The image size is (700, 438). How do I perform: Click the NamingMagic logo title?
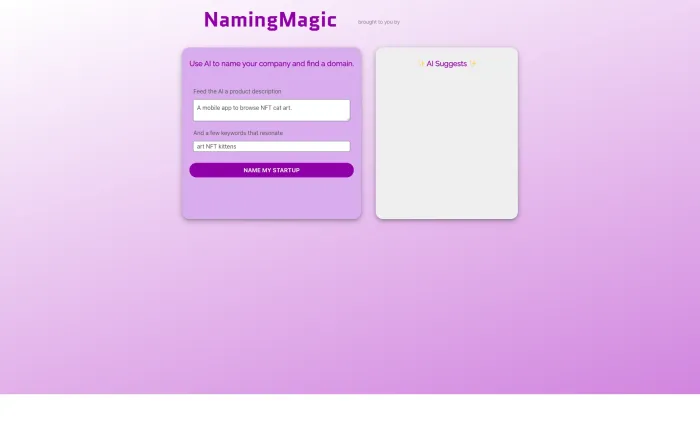point(270,20)
